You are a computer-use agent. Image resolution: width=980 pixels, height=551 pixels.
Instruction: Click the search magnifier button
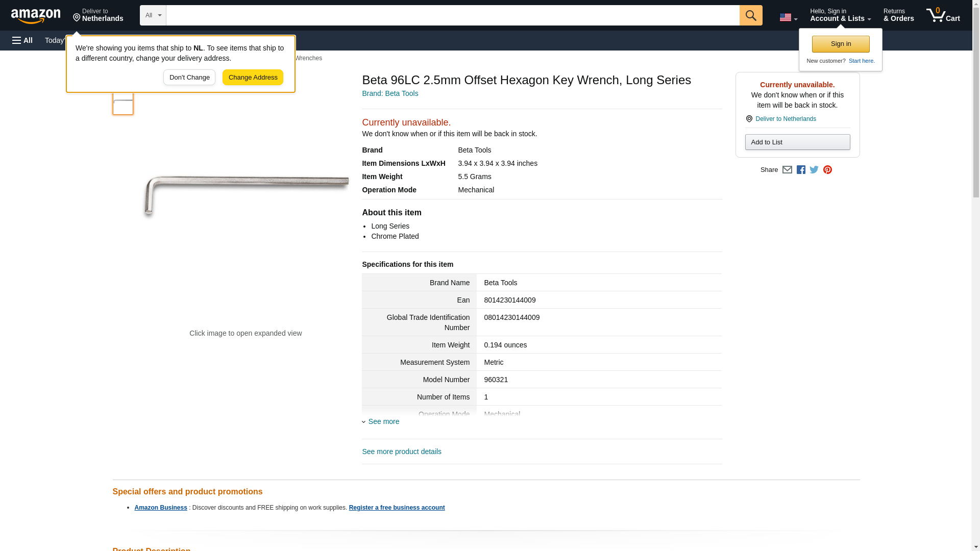[750, 15]
